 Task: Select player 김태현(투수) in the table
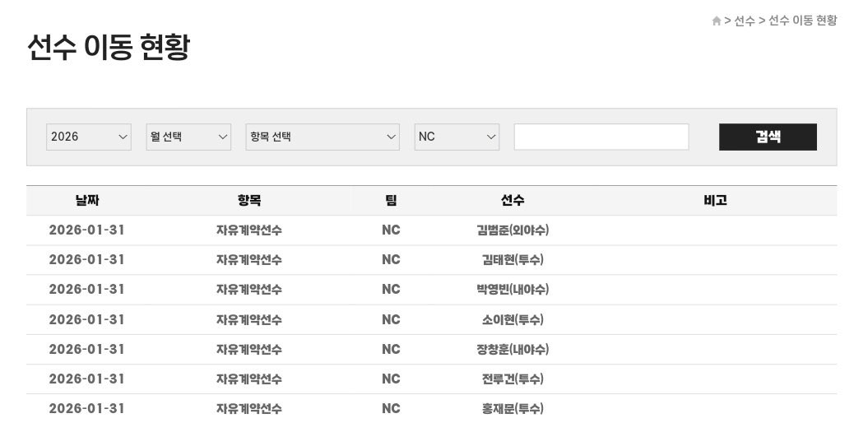[x=512, y=260]
